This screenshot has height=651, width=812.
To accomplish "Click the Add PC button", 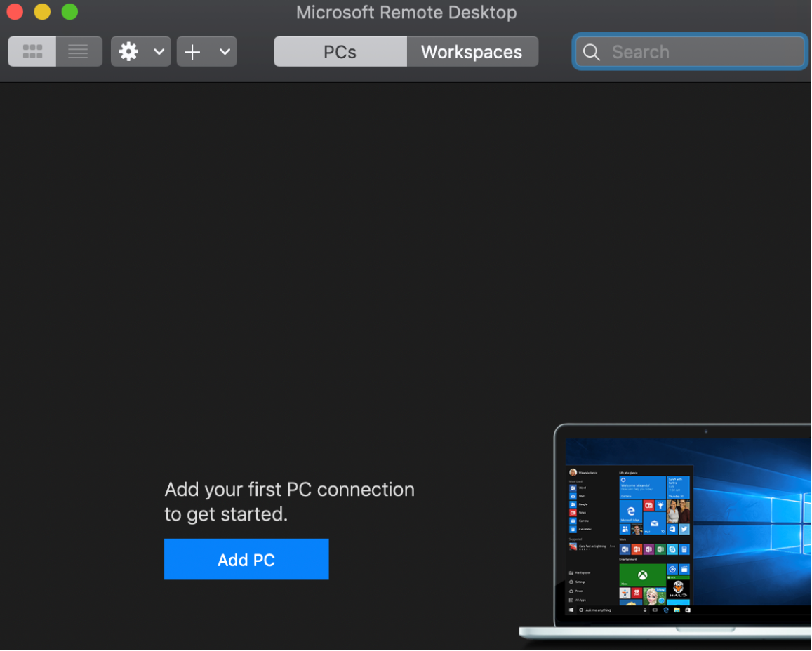I will point(246,559).
